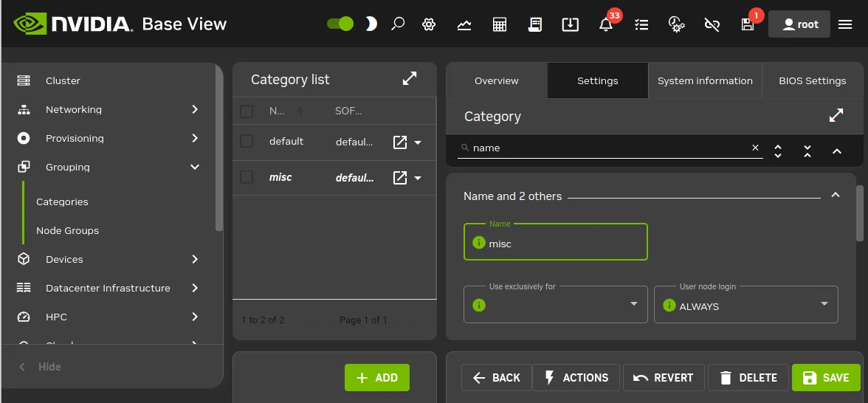Check the misc category row checkbox
This screenshot has width=868, height=403.
[247, 177]
